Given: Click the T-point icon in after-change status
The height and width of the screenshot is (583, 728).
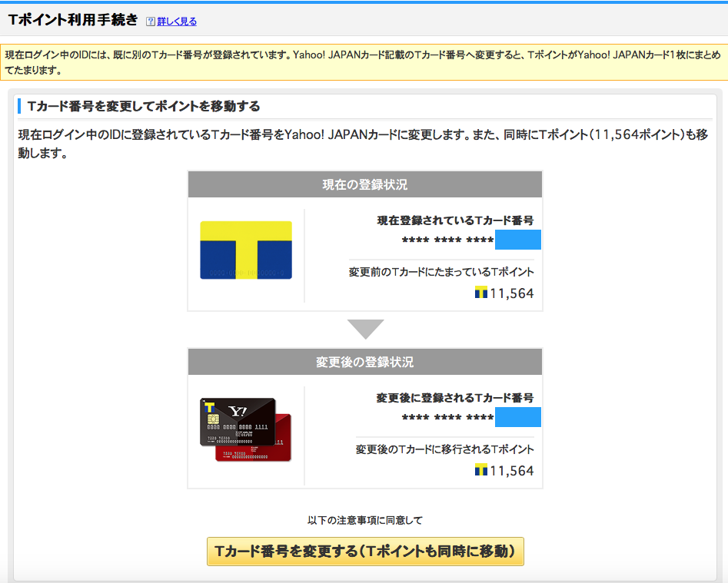Looking at the screenshot, I should point(481,470).
